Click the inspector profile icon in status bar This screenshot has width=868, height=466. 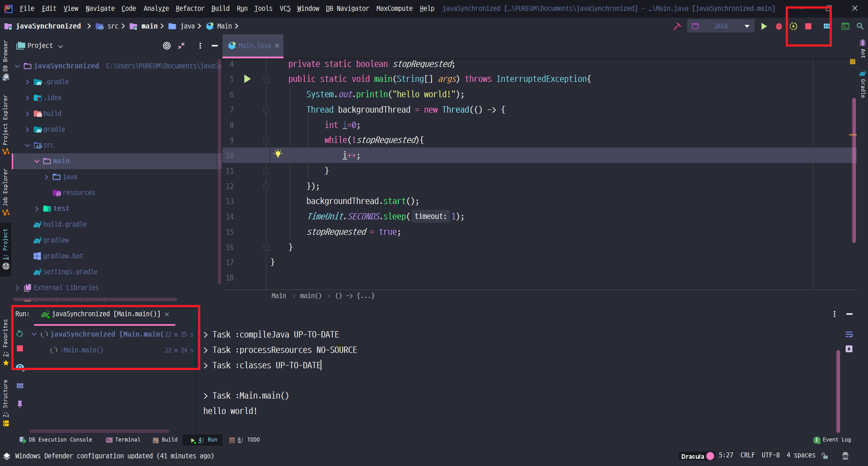point(845,456)
